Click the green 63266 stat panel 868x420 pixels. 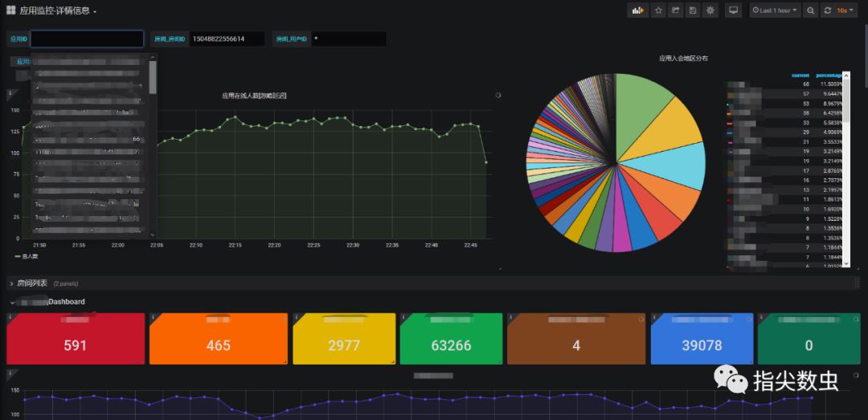(x=451, y=339)
